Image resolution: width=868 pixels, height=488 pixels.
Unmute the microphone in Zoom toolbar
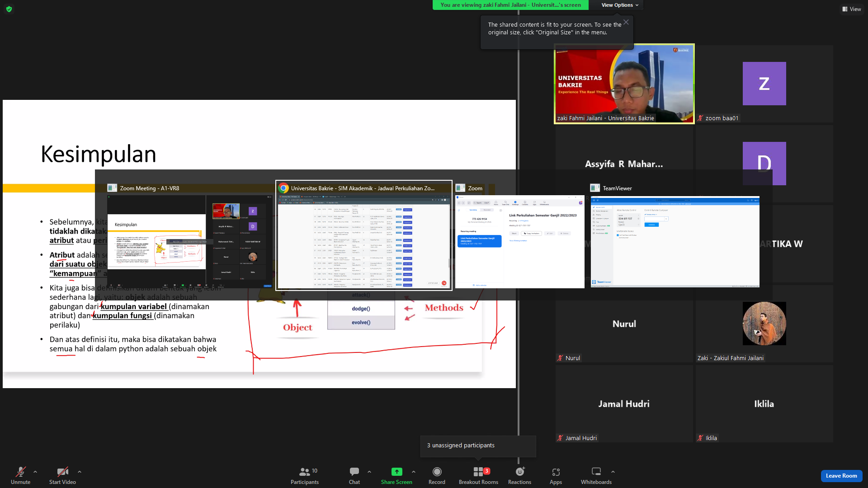click(x=20, y=475)
